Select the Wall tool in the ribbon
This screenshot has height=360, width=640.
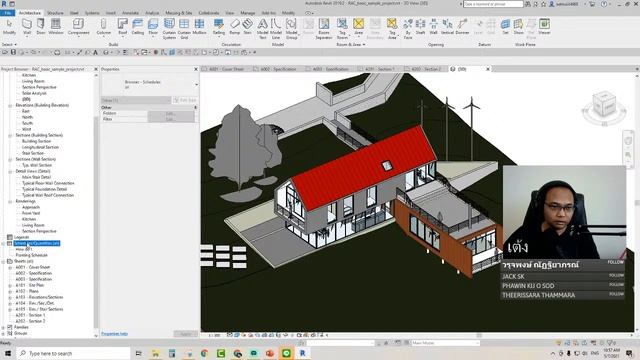click(27, 27)
